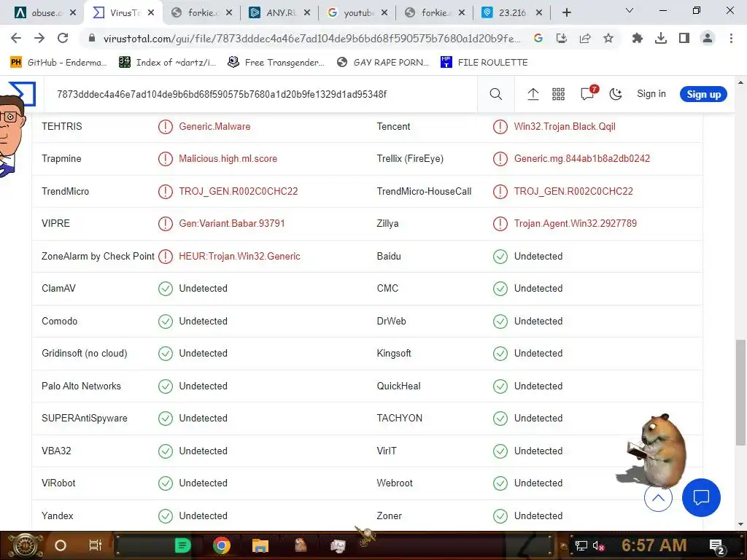Click the search magnifier icon in VirusTotal
This screenshot has width=747, height=560.
[x=496, y=94]
